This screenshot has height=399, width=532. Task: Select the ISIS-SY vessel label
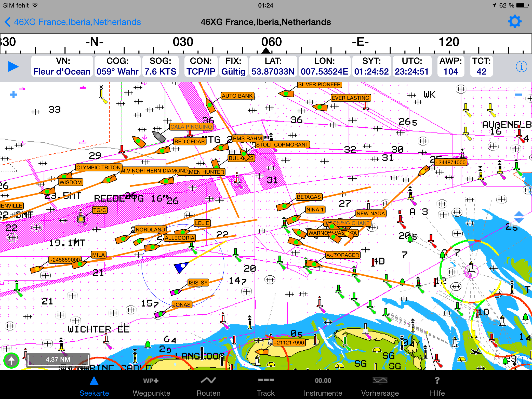(198, 283)
